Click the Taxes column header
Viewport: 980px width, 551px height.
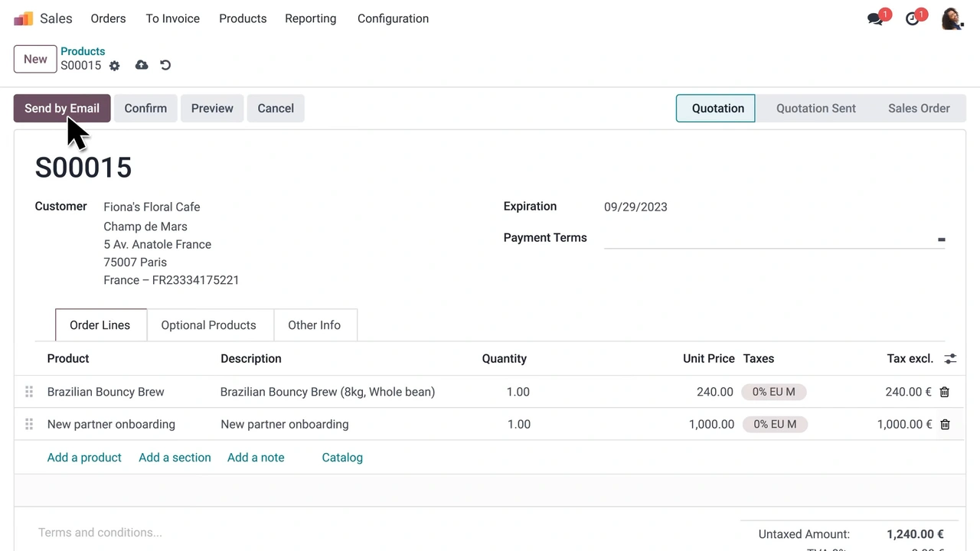(x=759, y=359)
